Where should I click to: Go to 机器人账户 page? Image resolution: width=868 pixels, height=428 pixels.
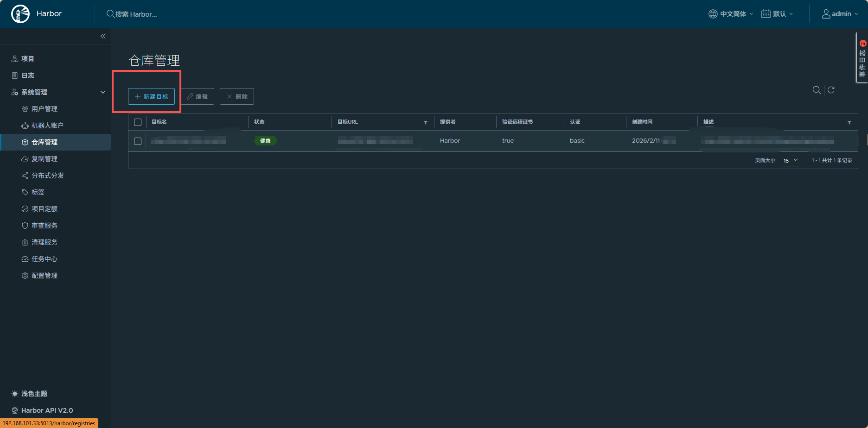click(47, 126)
